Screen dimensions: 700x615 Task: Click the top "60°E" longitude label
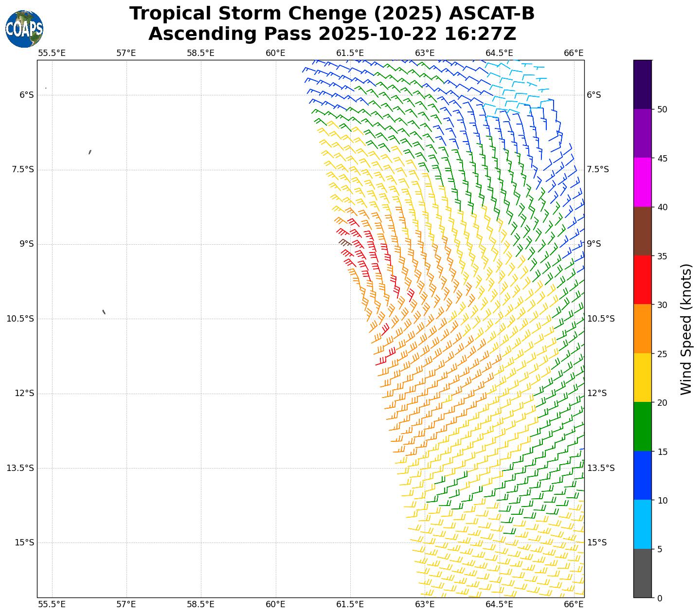point(275,53)
